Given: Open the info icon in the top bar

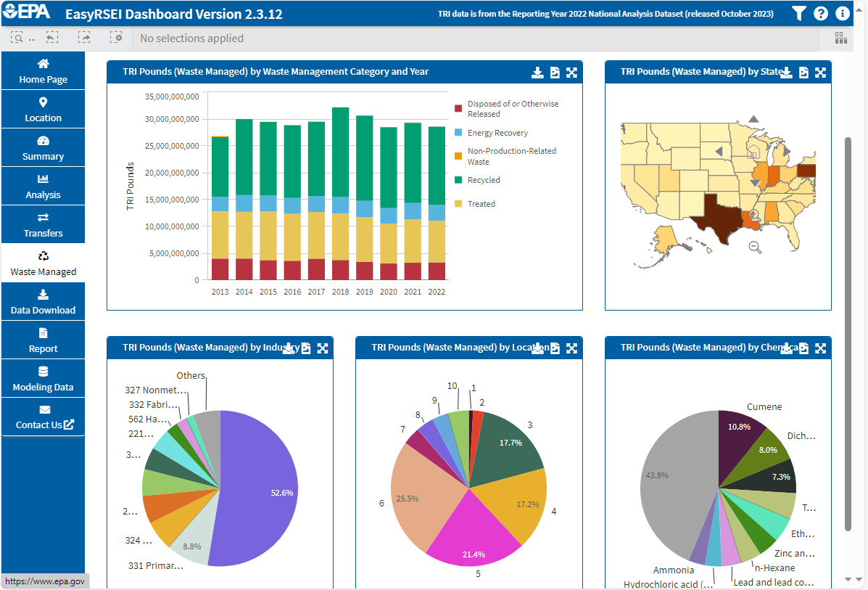Looking at the screenshot, I should pyautogui.click(x=841, y=12).
